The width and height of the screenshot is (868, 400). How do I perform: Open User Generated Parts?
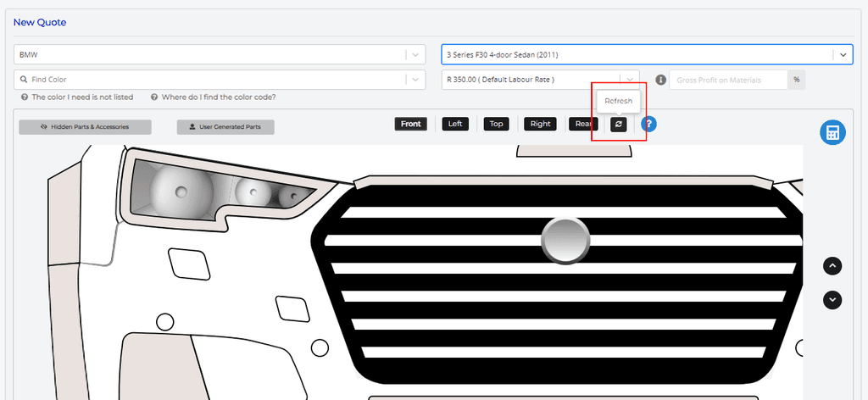(225, 127)
